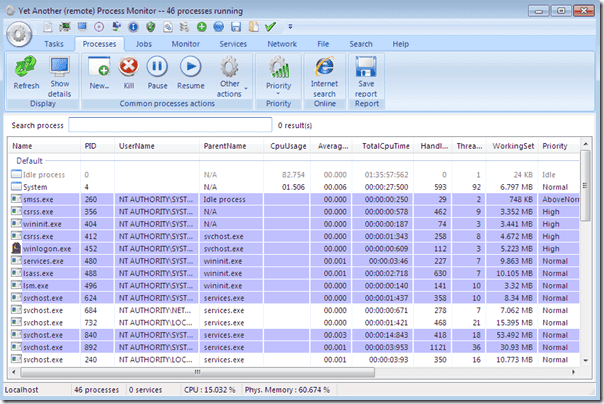
Task: Sort by the UserName column header
Action: (x=157, y=146)
